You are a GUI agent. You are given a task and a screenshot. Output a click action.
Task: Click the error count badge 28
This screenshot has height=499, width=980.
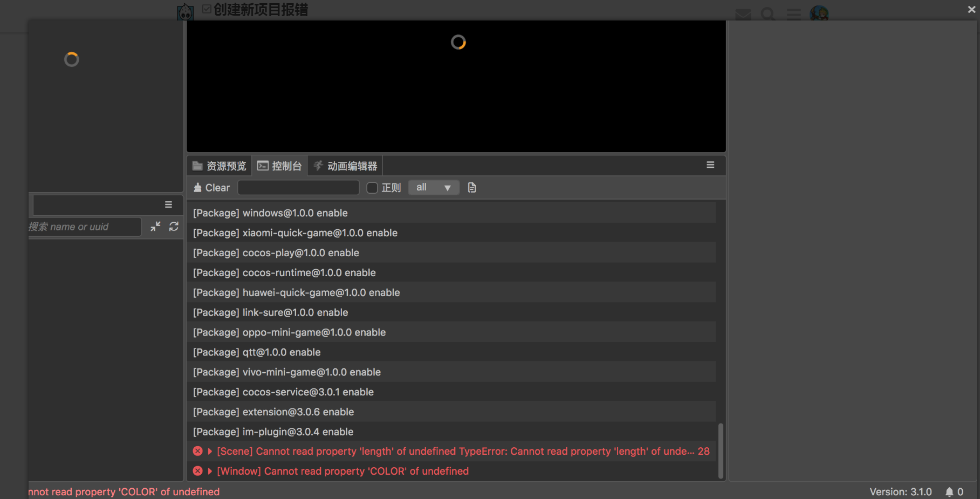click(704, 452)
